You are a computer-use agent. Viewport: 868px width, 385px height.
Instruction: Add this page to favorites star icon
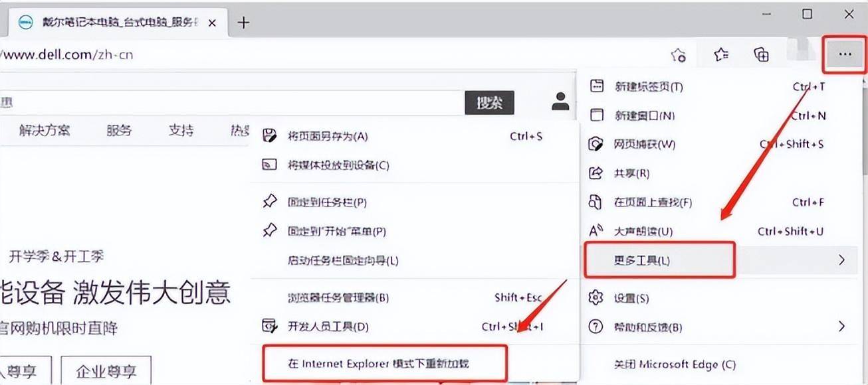click(x=679, y=55)
